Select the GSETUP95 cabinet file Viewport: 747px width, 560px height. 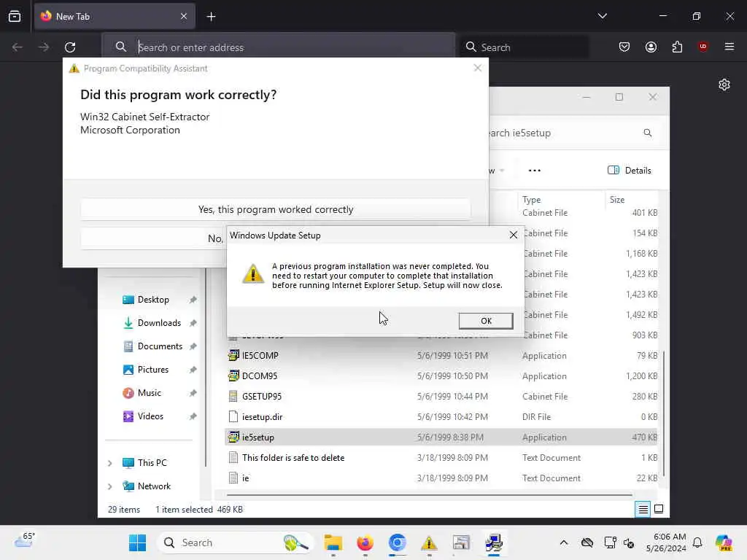441,396
